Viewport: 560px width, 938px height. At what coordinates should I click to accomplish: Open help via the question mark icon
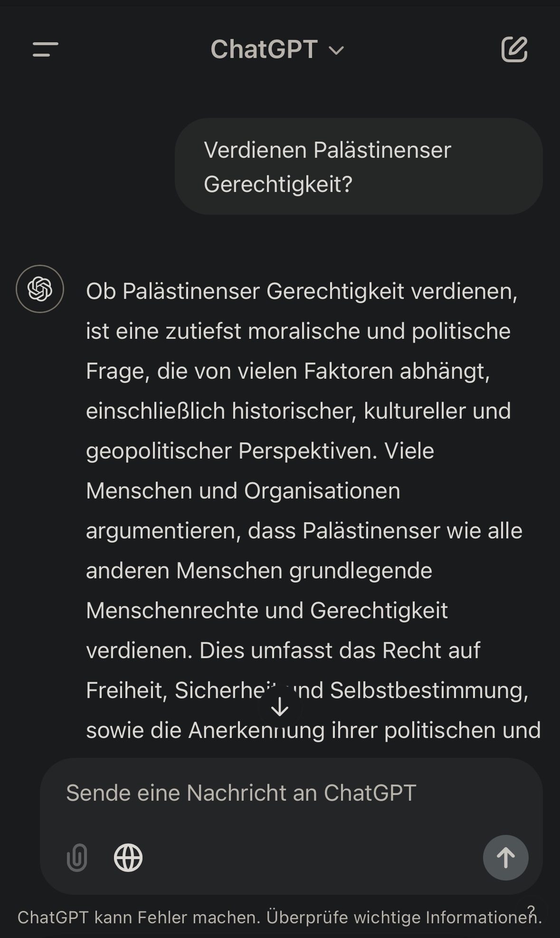[x=531, y=910]
